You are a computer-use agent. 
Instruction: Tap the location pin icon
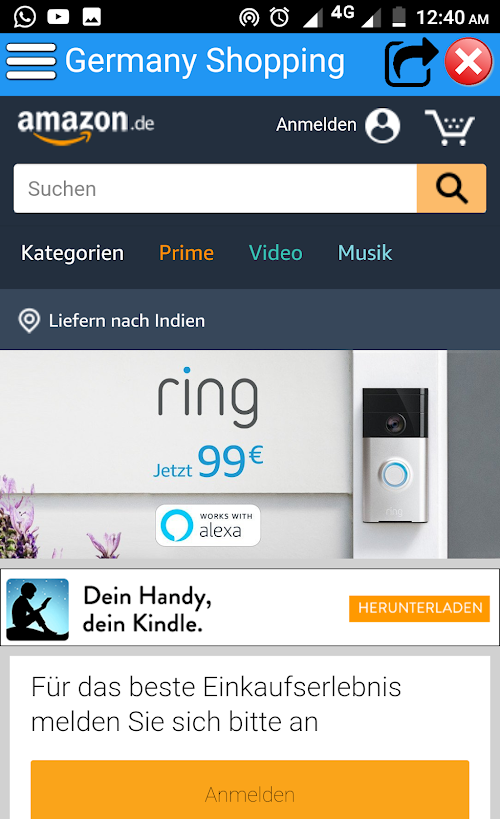click(29, 321)
